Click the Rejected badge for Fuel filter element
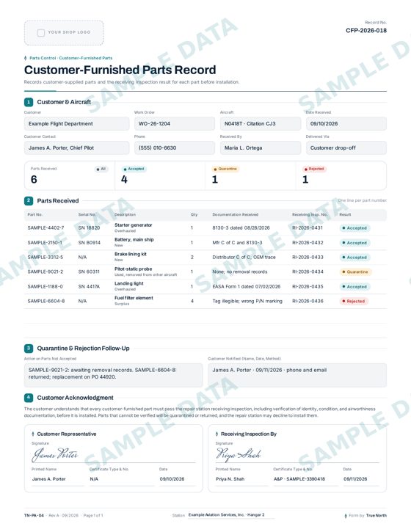This screenshot has width=411, height=532. pyautogui.click(x=354, y=302)
